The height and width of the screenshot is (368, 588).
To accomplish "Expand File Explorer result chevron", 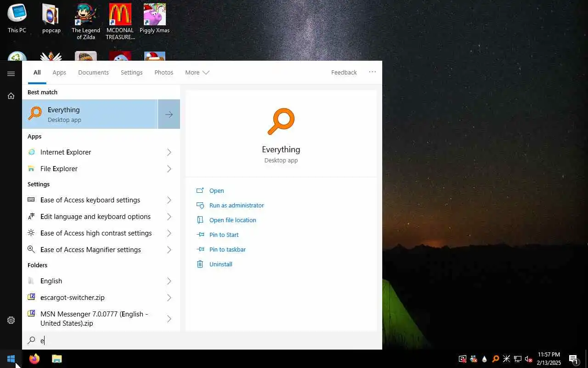I will 169,169.
